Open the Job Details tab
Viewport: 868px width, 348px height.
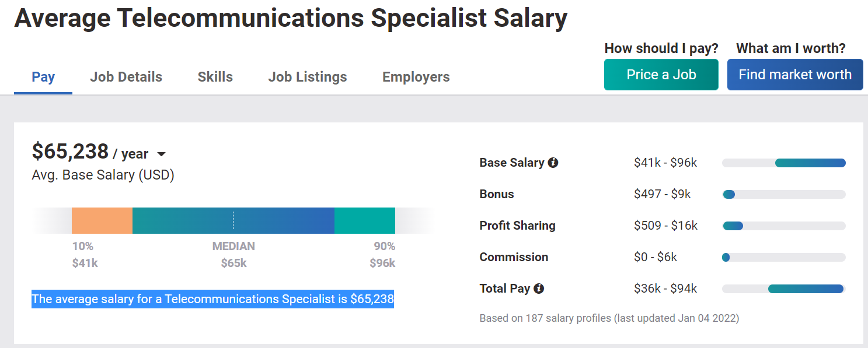tap(126, 77)
